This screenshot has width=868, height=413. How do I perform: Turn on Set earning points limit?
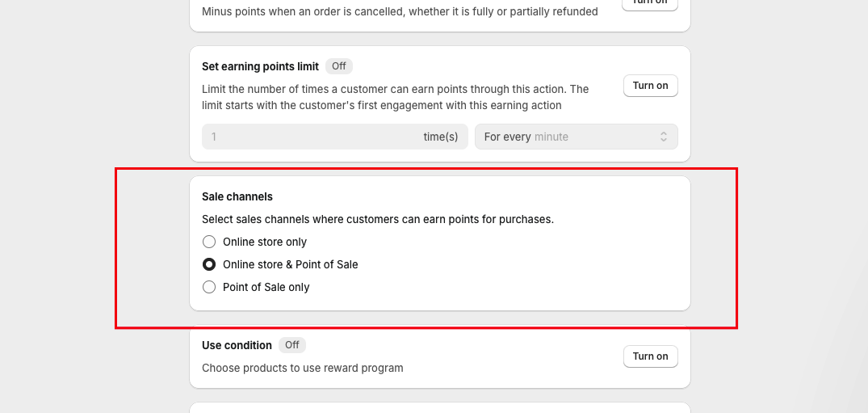pyautogui.click(x=650, y=86)
